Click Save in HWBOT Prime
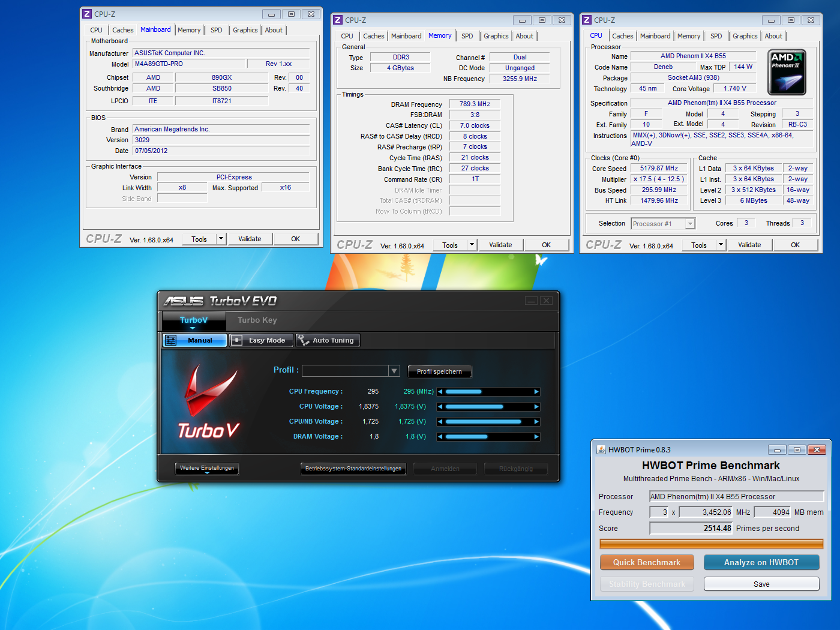 click(x=761, y=584)
